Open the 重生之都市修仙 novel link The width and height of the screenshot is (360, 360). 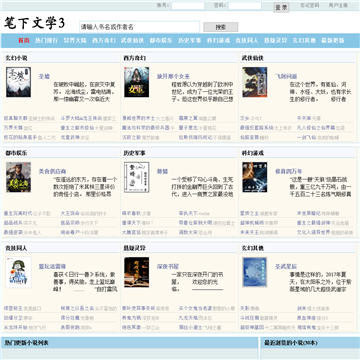click(x=77, y=128)
